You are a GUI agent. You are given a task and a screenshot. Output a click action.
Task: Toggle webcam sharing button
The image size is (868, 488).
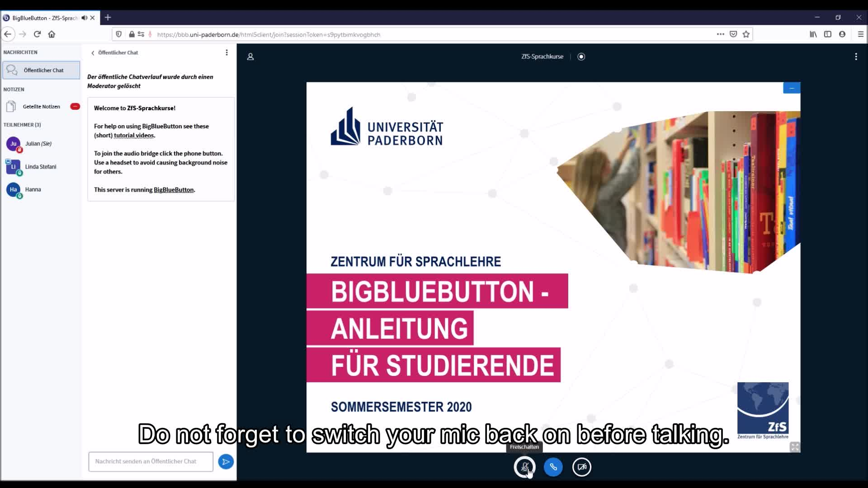[x=581, y=467]
